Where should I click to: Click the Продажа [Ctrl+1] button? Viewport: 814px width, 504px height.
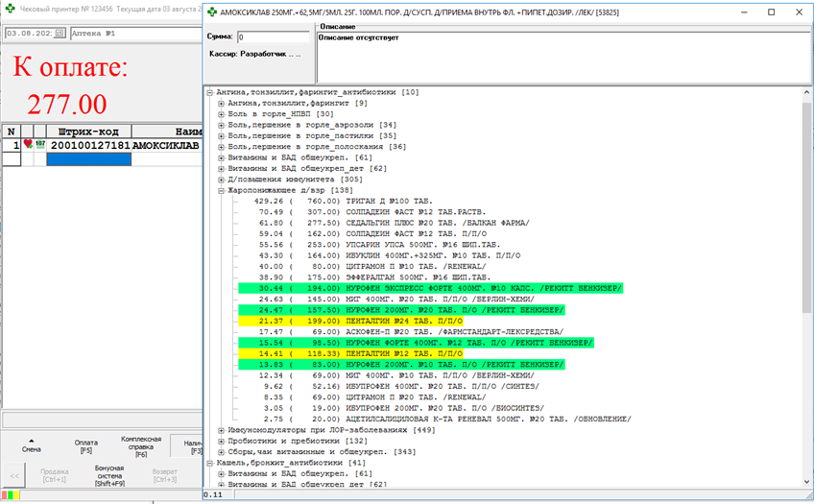coord(55,475)
